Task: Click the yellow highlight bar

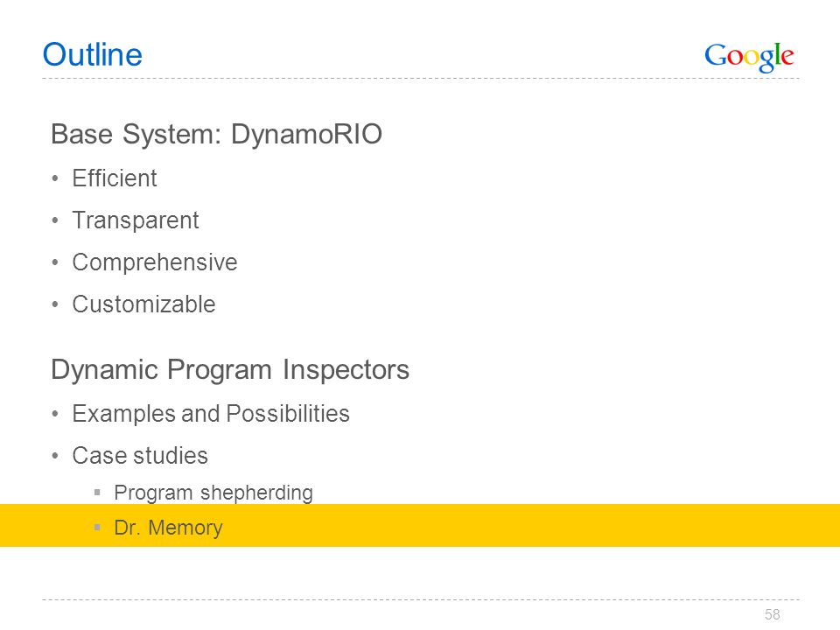Action: tap(420, 526)
